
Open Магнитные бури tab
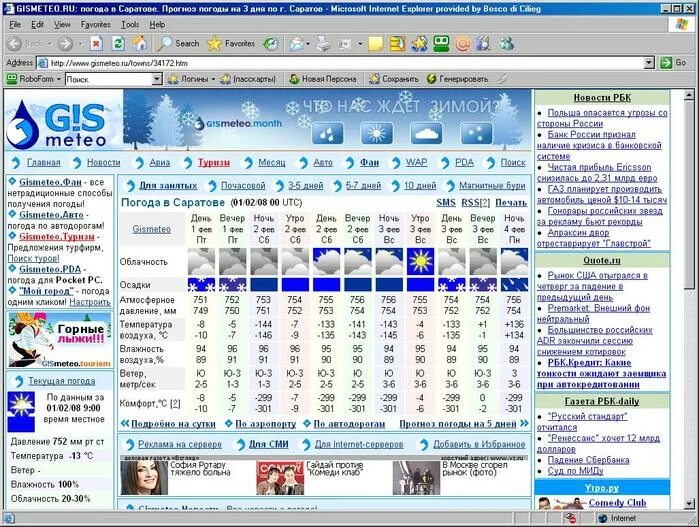click(x=492, y=185)
